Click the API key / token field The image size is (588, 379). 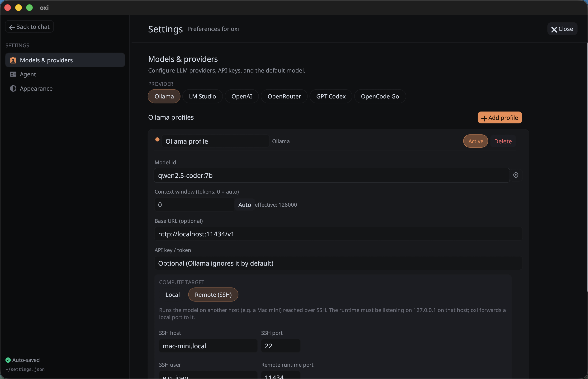click(x=338, y=263)
